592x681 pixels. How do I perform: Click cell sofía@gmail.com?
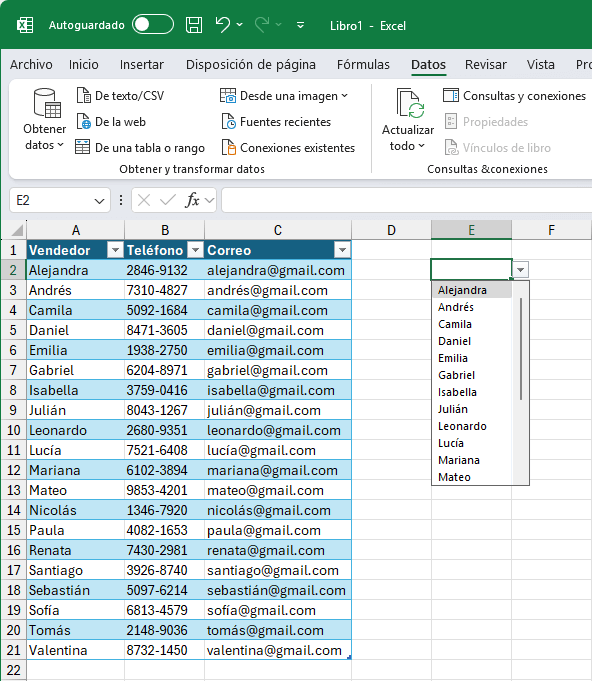(x=278, y=610)
